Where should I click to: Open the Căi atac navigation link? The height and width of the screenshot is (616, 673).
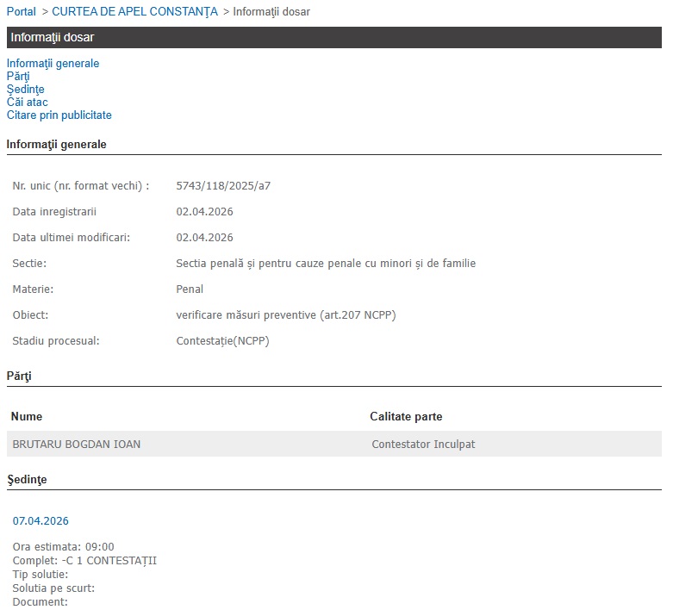(27, 103)
